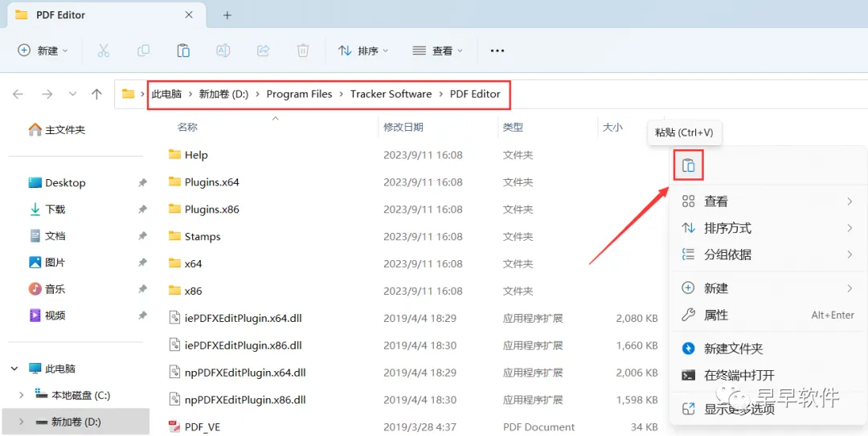Add a new tab with plus button
868x436 pixels.
click(x=227, y=15)
